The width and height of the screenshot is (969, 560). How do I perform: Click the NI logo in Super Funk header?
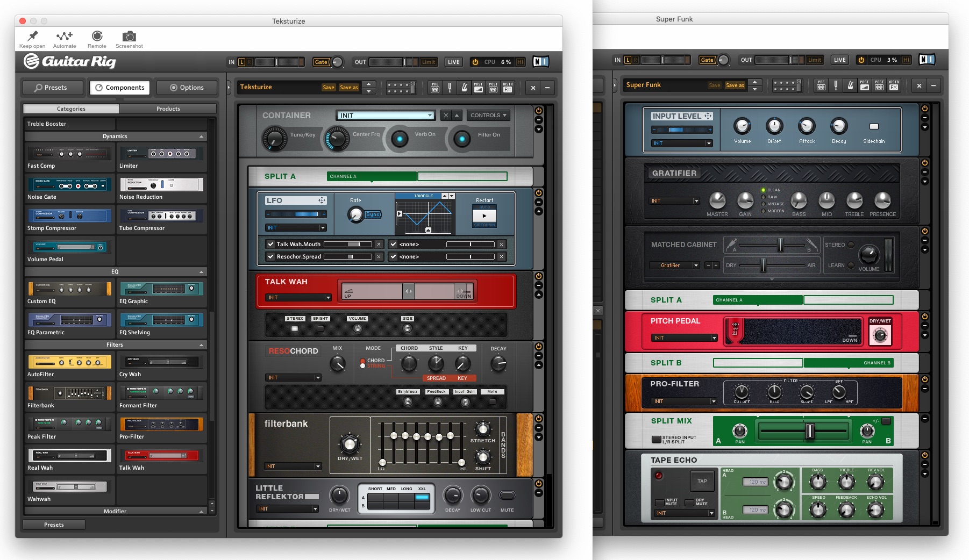click(x=927, y=60)
